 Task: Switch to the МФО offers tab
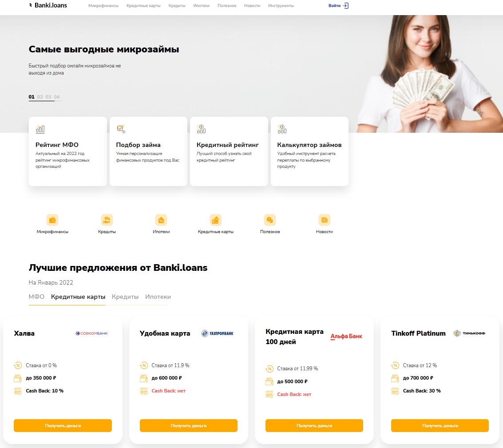pyautogui.click(x=36, y=297)
